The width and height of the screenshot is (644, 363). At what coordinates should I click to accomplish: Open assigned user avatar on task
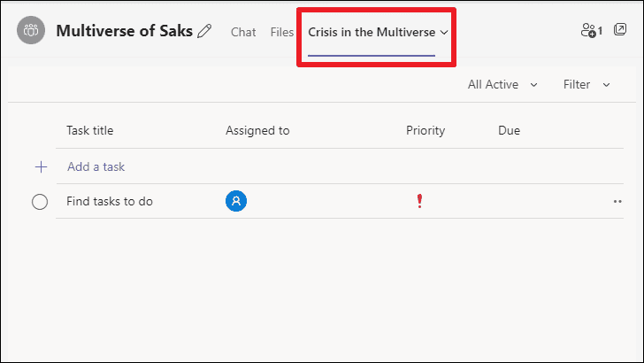coord(236,201)
